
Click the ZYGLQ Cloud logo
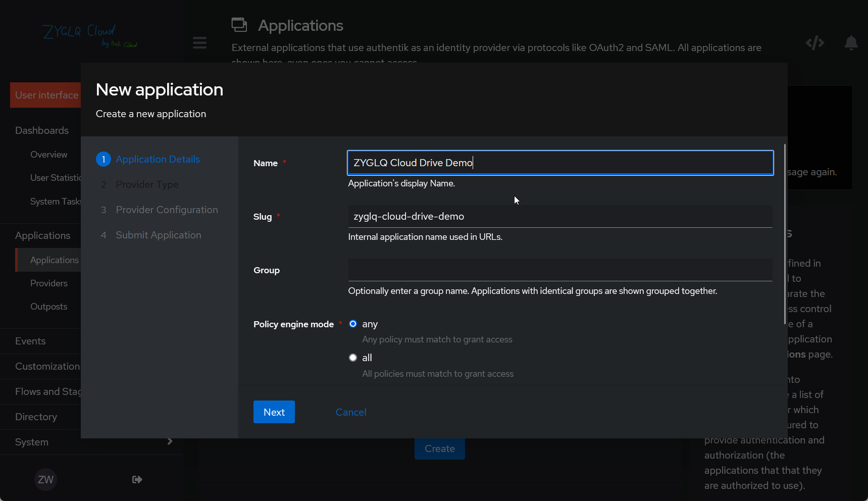89,35
